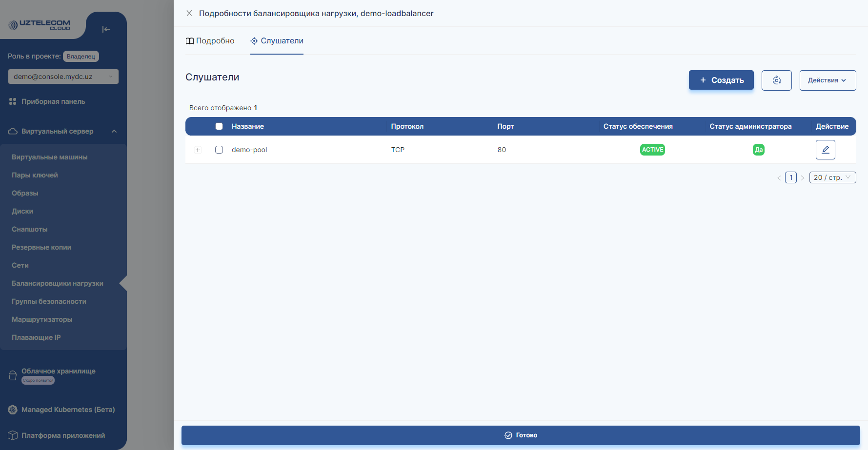Screen dimensions: 868x450
Task: Collapse the sidebar with the arrow icon
Action: (106, 29)
